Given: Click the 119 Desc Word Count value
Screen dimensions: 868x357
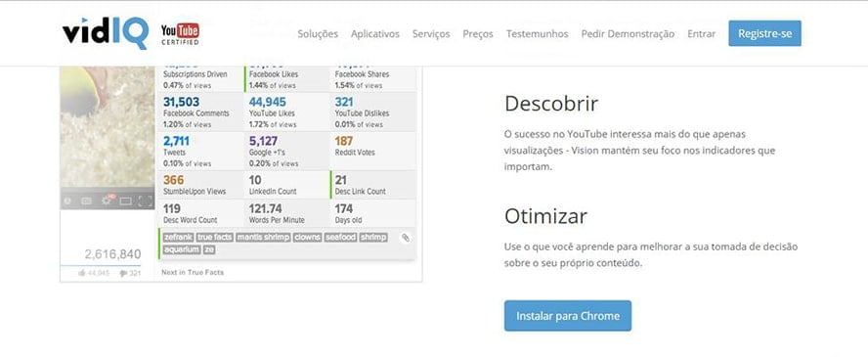Looking at the screenshot, I should 172,209.
